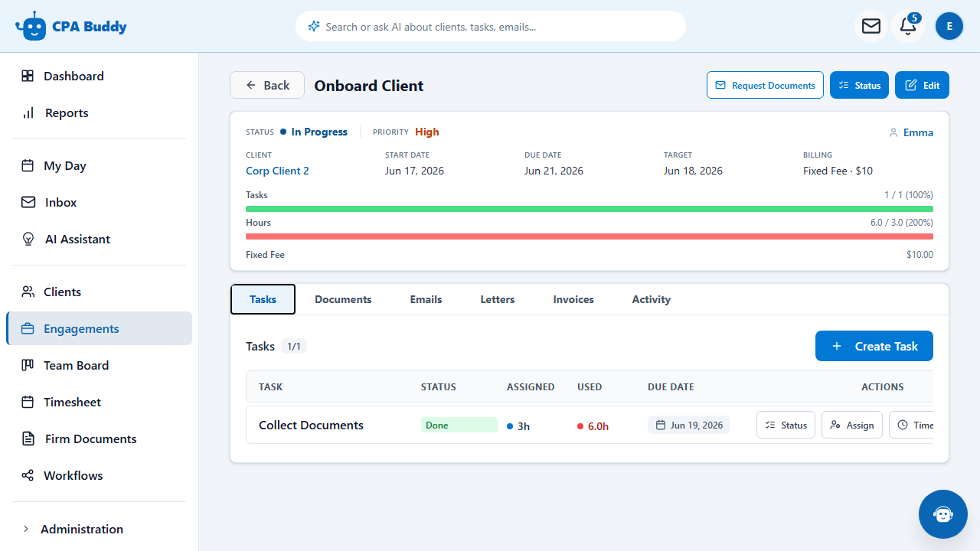Viewport: 980px width, 551px height.
Task: Click the AI Assistant lightbulb icon
Action: point(28,239)
